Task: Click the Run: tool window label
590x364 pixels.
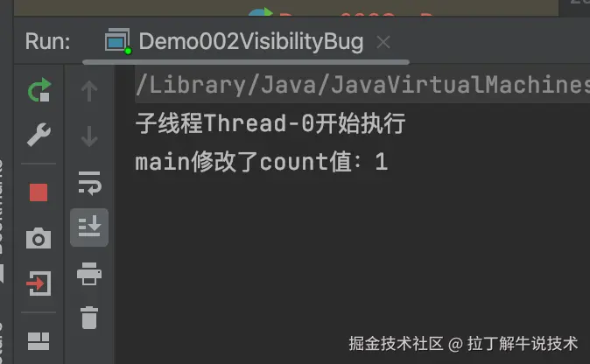Action: pyautogui.click(x=48, y=41)
